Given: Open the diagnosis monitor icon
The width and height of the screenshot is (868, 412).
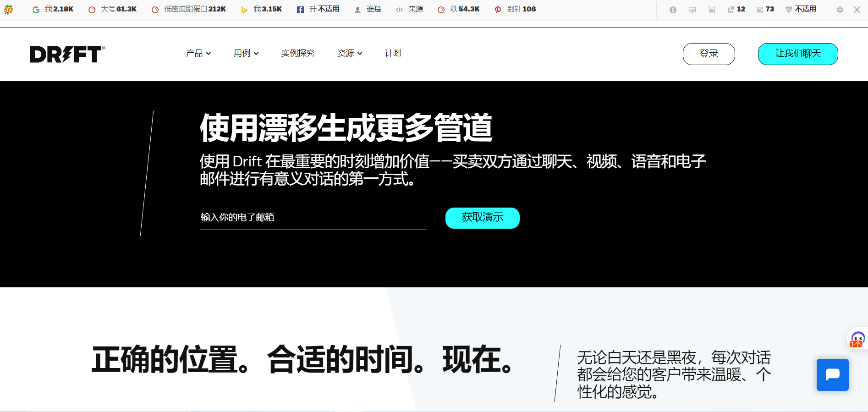Looking at the screenshot, I should click(x=692, y=10).
